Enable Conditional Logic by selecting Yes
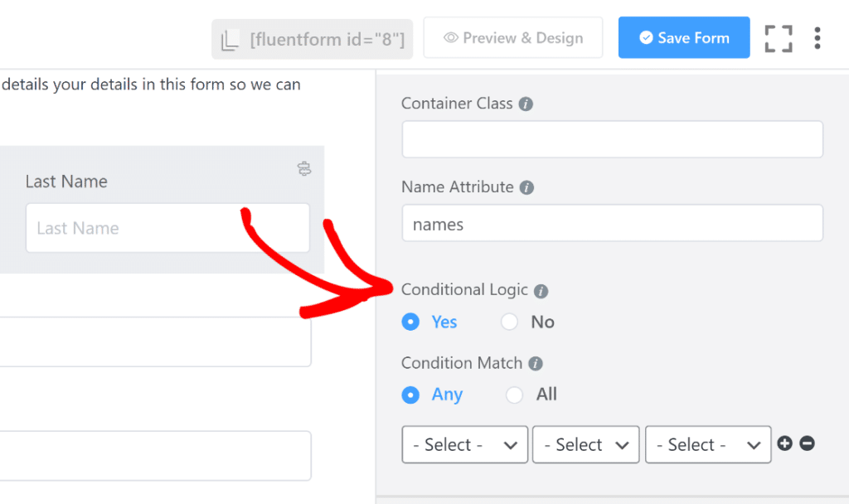This screenshot has width=849, height=504. [410, 322]
